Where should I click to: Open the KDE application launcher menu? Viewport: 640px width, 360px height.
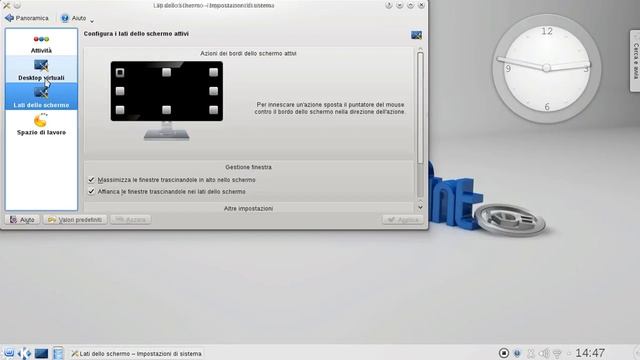point(24,353)
